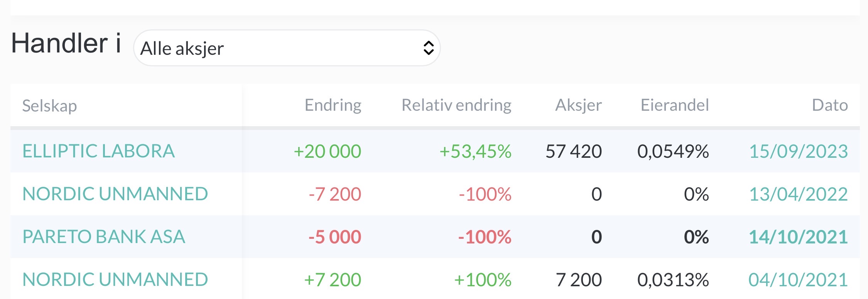The image size is (868, 299).
Task: Select the 14/10/2021 date link
Action: click(x=798, y=237)
